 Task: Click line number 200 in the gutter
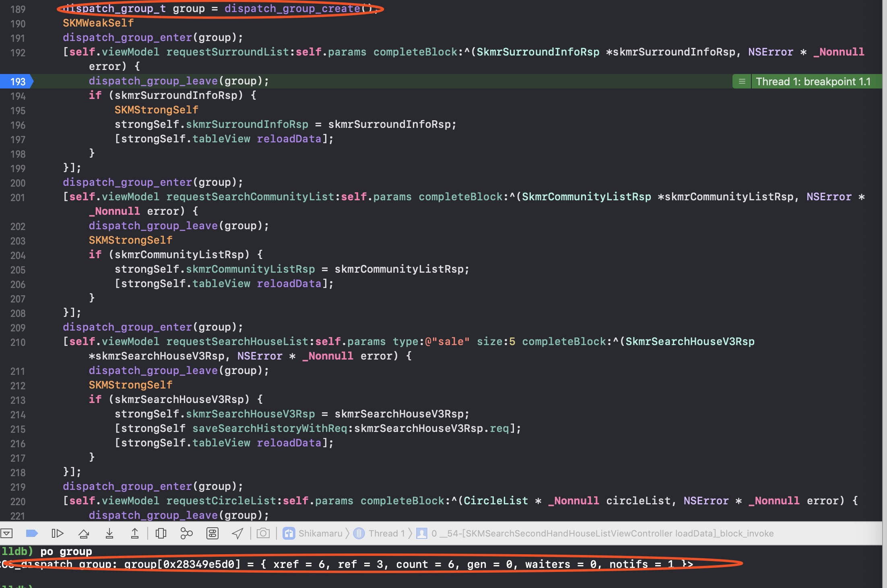point(18,183)
